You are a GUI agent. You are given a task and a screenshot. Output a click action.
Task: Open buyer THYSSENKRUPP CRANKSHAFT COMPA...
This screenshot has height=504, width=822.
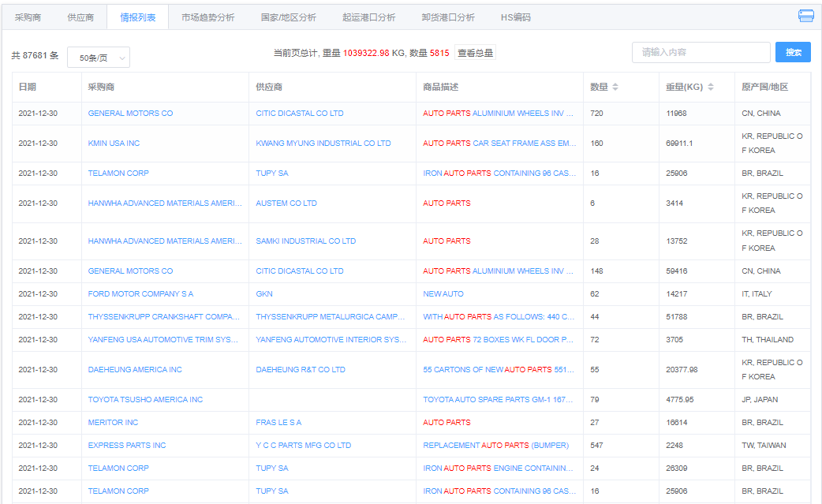(163, 317)
